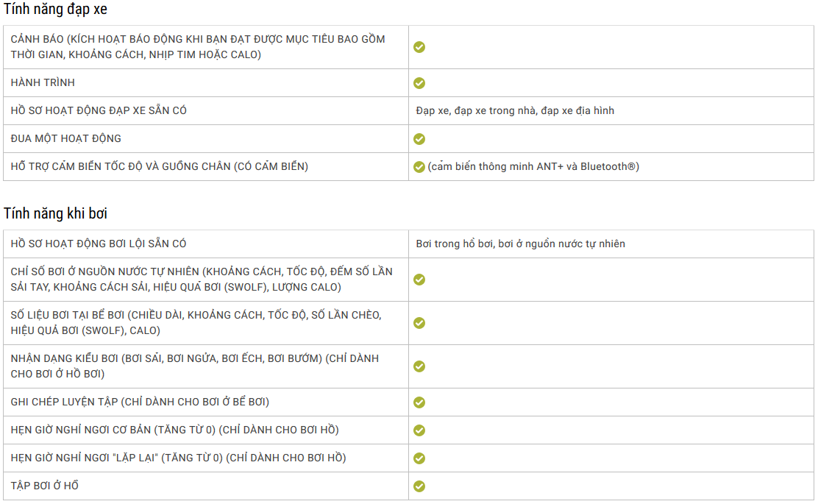Click checkmark for open water swim metrics row
The height and width of the screenshot is (504, 818).
click(x=419, y=280)
